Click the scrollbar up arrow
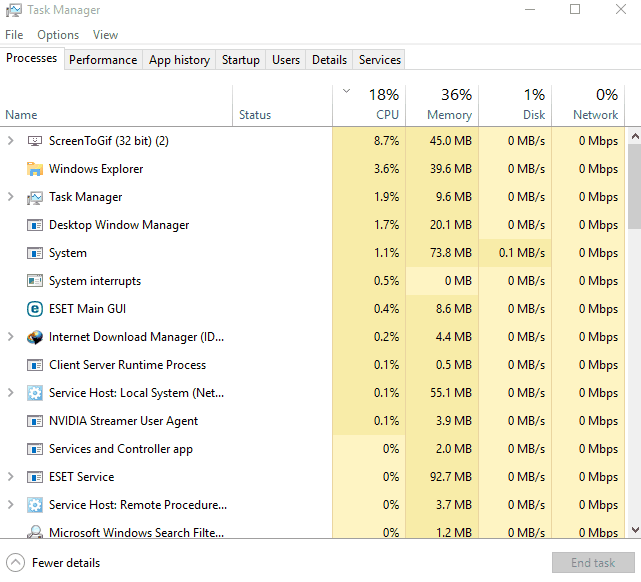Screen dimensions: 641x582 tap(635, 136)
